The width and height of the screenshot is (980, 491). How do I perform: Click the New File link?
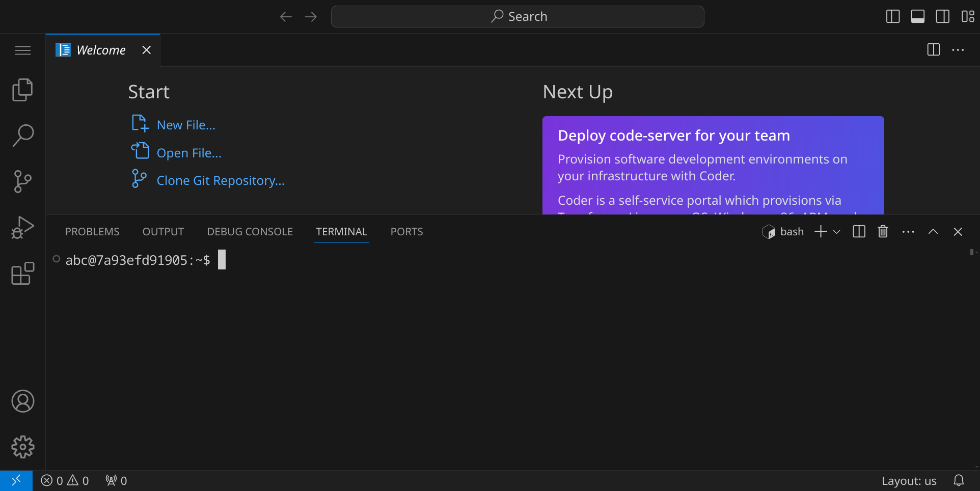(185, 125)
